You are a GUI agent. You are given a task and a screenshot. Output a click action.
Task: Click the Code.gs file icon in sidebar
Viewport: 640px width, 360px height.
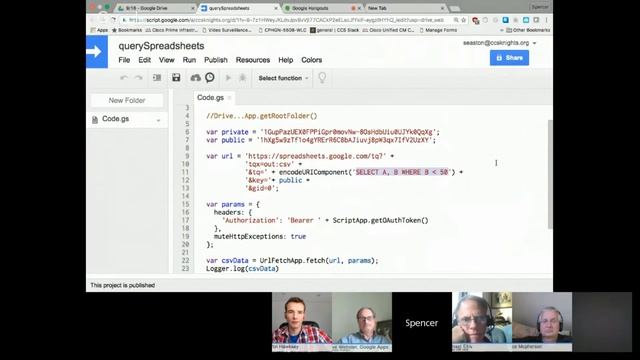pyautogui.click(x=95, y=119)
